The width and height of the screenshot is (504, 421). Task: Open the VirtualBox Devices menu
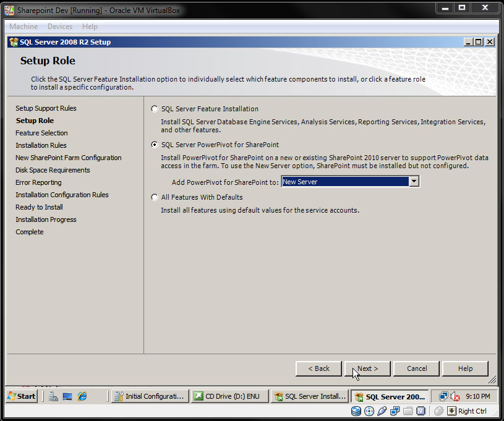click(60, 27)
